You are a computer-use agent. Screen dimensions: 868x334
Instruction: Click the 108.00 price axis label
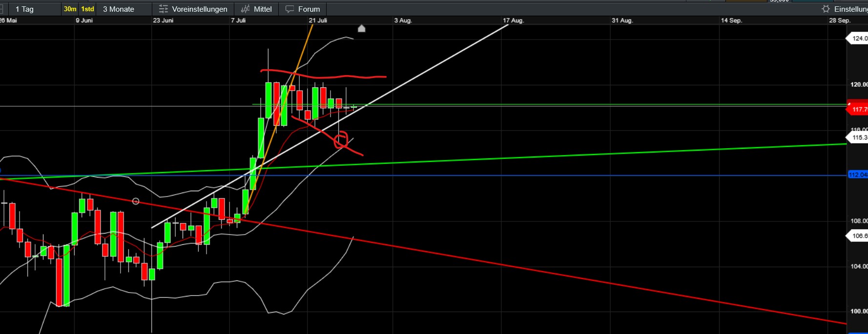859,221
